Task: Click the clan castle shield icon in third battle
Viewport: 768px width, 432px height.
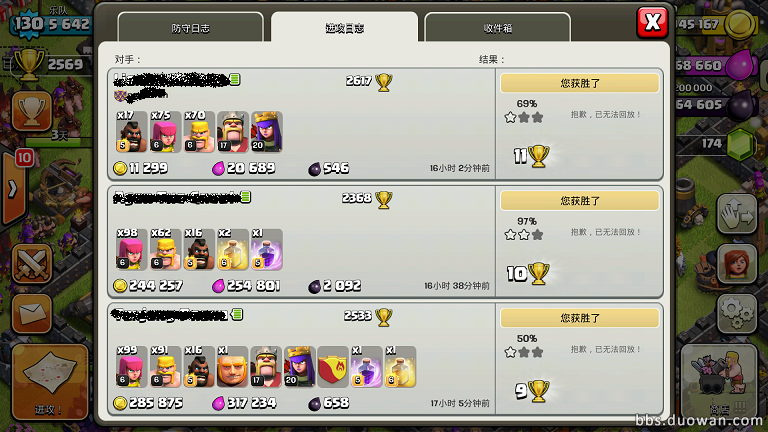Action: tap(333, 367)
